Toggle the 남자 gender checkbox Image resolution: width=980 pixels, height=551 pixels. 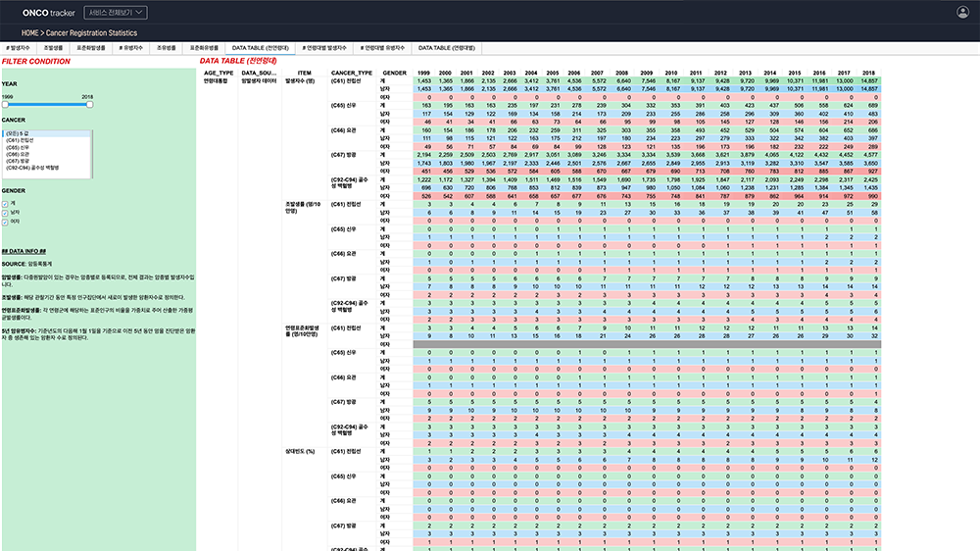[x=5, y=212]
